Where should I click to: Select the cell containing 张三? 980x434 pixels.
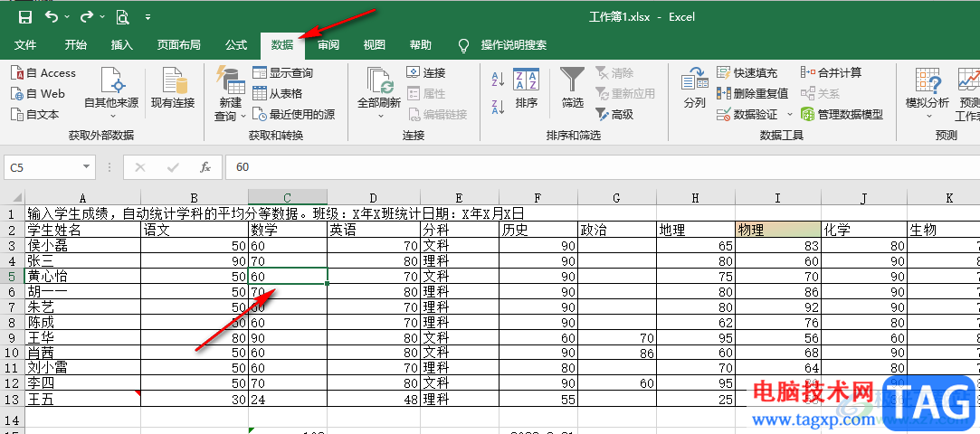82,260
